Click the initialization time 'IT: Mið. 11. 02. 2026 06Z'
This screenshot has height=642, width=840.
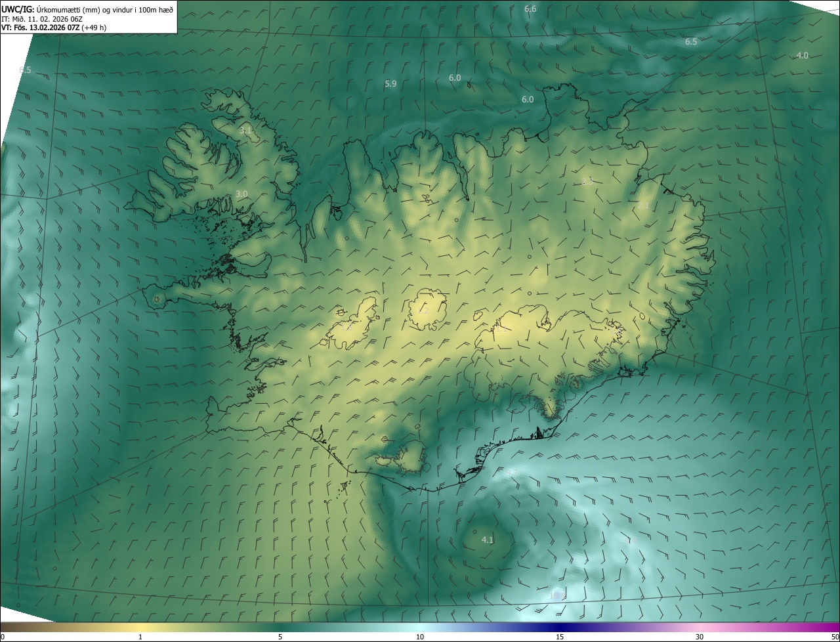(41, 18)
